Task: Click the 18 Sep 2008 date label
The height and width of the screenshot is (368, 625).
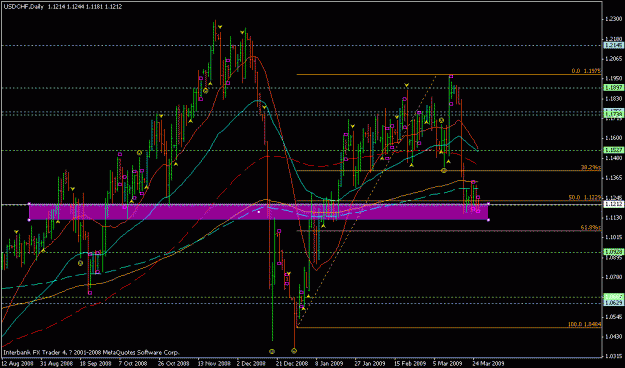Action: [x=96, y=364]
